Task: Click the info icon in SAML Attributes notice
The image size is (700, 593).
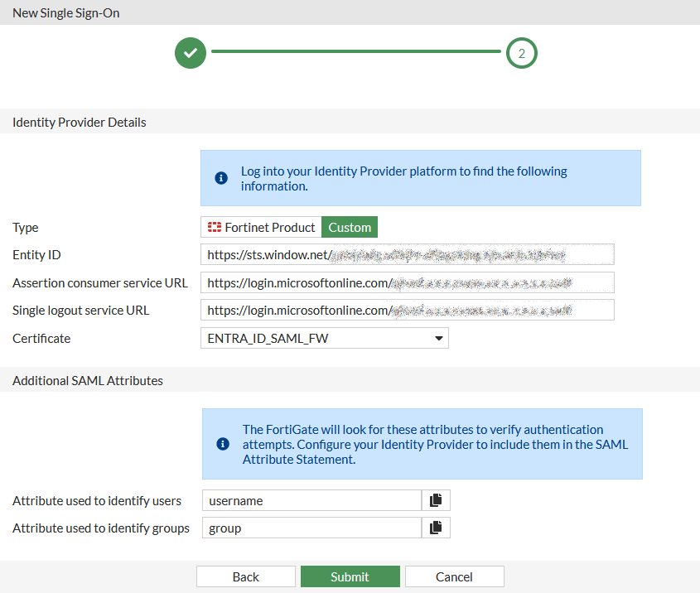Action: (x=222, y=444)
